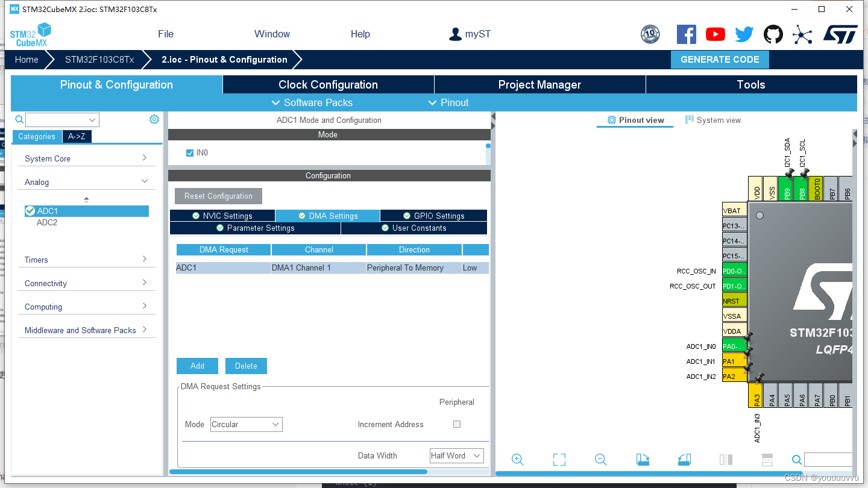
Task: Select the ADC1 DMA1 Channel 1 row
Action: click(x=332, y=268)
